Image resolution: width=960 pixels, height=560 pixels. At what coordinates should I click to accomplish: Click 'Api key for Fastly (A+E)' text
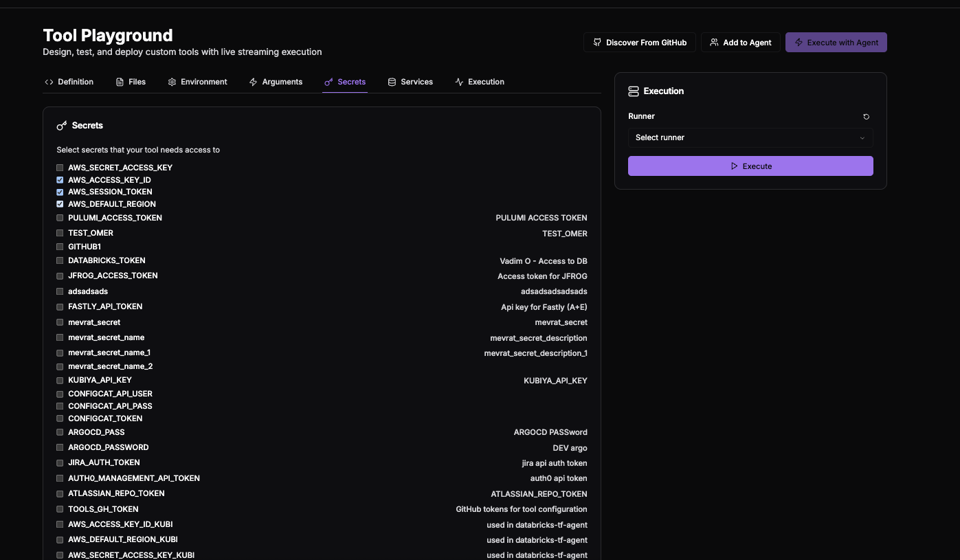point(544,307)
